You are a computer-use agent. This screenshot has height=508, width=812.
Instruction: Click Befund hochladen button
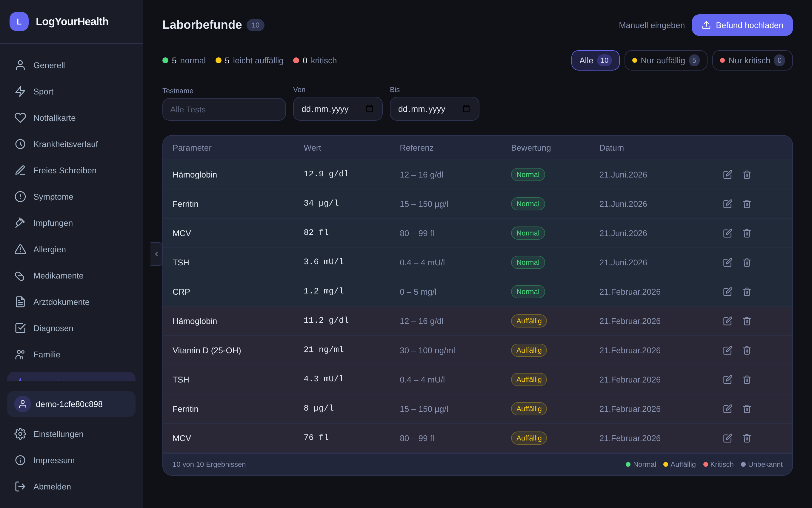[x=742, y=25]
